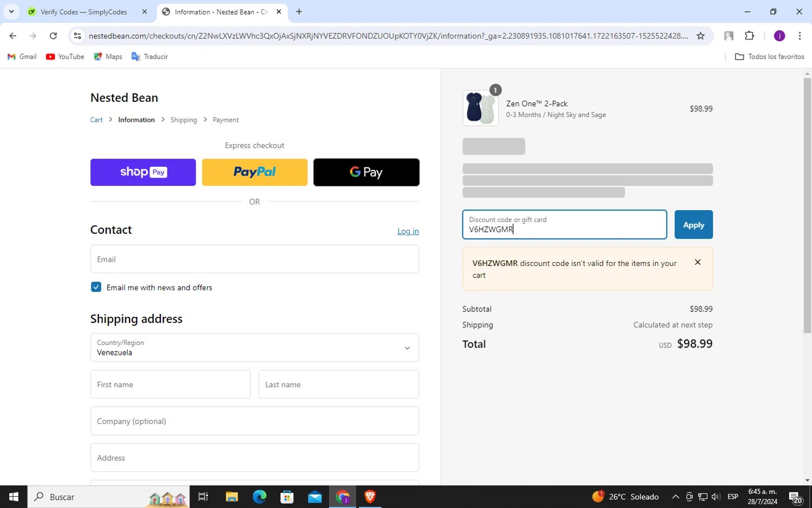Open Traducir bookmark
The image size is (812, 508).
pyautogui.click(x=149, y=56)
